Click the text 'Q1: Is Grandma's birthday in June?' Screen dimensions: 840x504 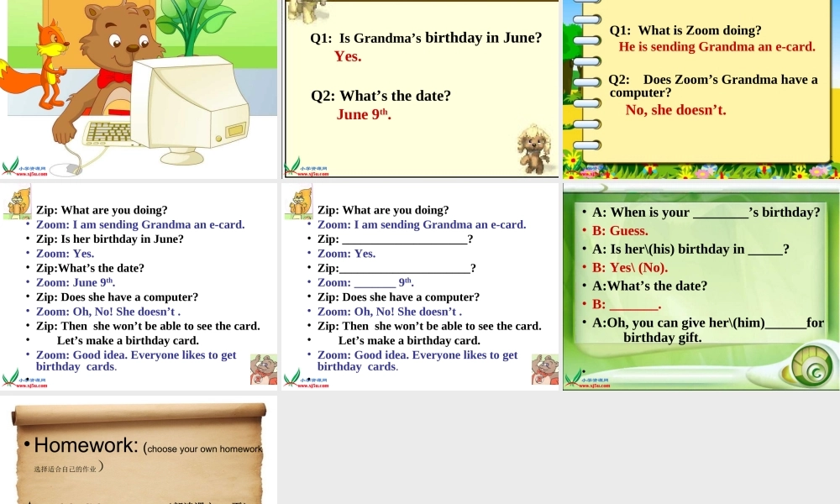(x=426, y=38)
